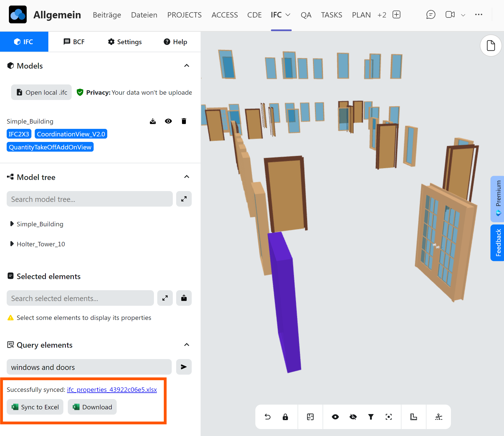Export selected elements with share icon
Screen dimensions: 504x436
(x=184, y=298)
